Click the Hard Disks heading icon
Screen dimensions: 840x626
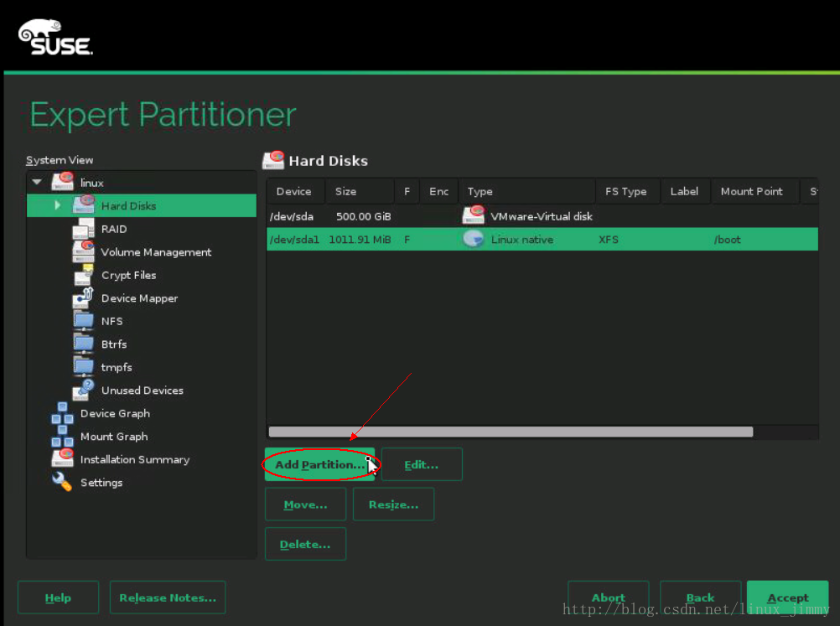pyautogui.click(x=273, y=160)
